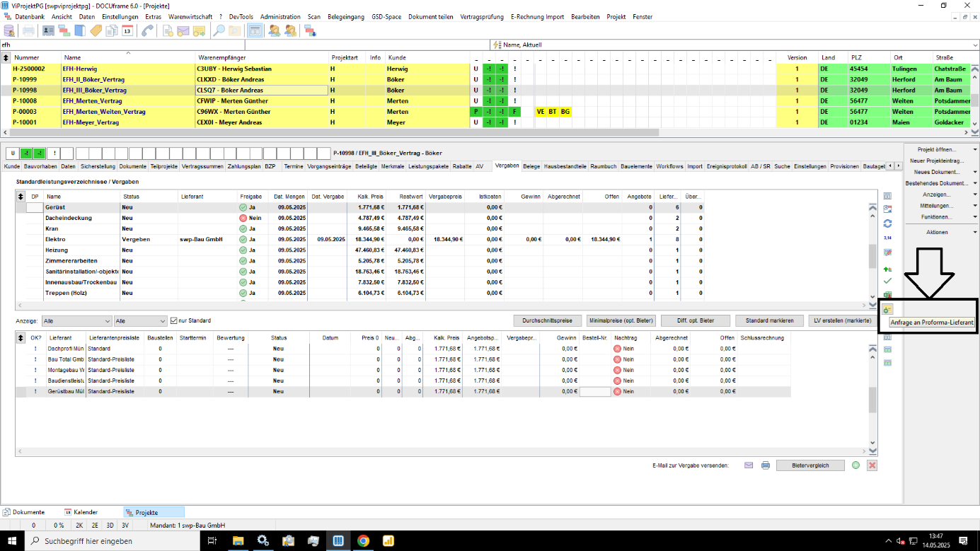Toggle Freigabe status for Dacheindeckung row

[x=243, y=218]
